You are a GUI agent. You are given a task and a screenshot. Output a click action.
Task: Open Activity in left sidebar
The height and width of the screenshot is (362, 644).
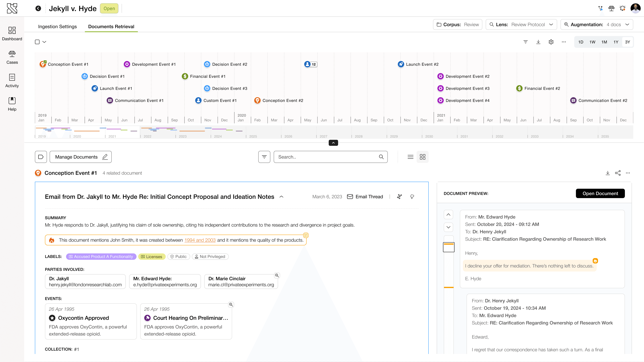pos(12,80)
